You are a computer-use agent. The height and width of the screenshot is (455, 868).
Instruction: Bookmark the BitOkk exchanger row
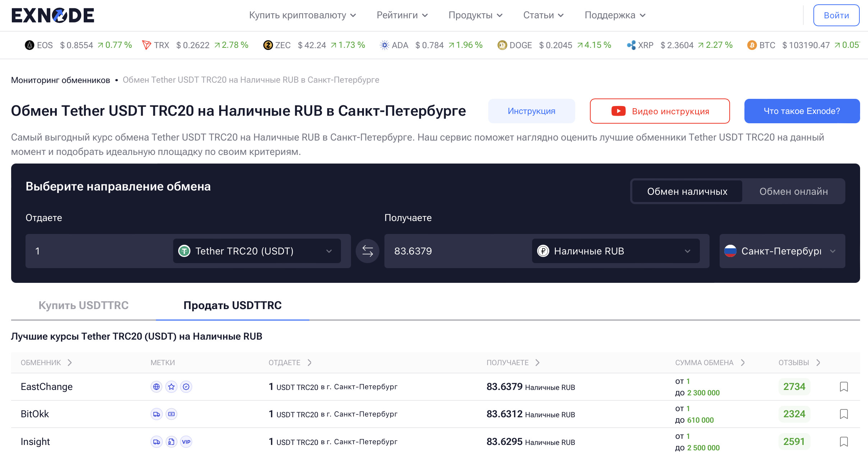[x=844, y=414]
